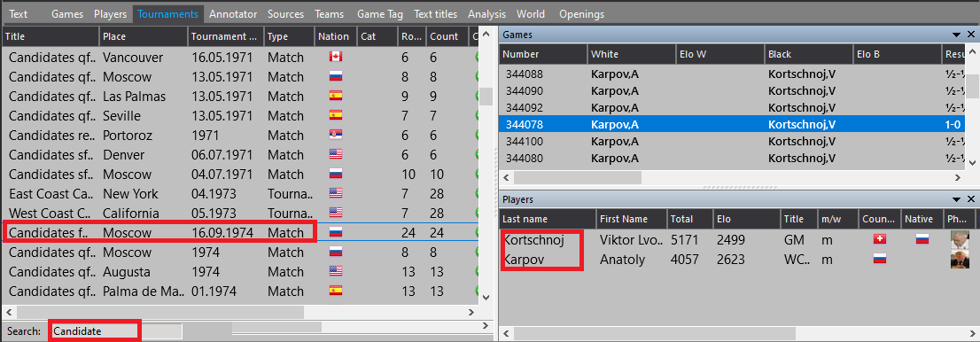Viewport: 980px width, 342px height.
Task: Switch to the Teams tab
Action: [329, 13]
